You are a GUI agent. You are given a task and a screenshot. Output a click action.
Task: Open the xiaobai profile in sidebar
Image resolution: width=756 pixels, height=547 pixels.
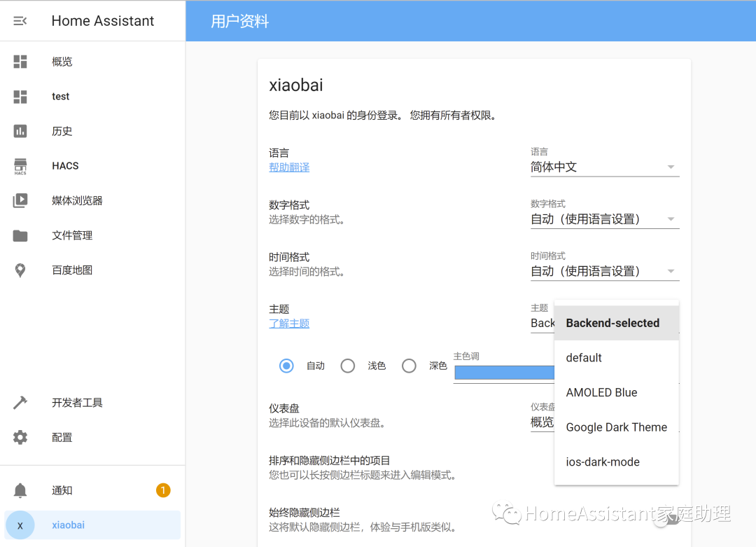92,525
